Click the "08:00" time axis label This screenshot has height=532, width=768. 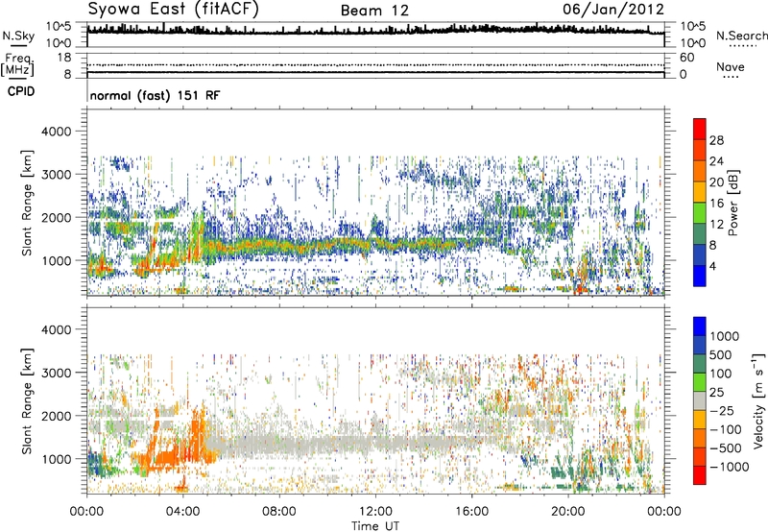[279, 512]
